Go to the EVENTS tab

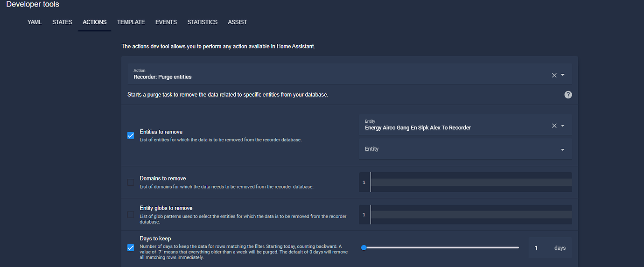pyautogui.click(x=166, y=22)
